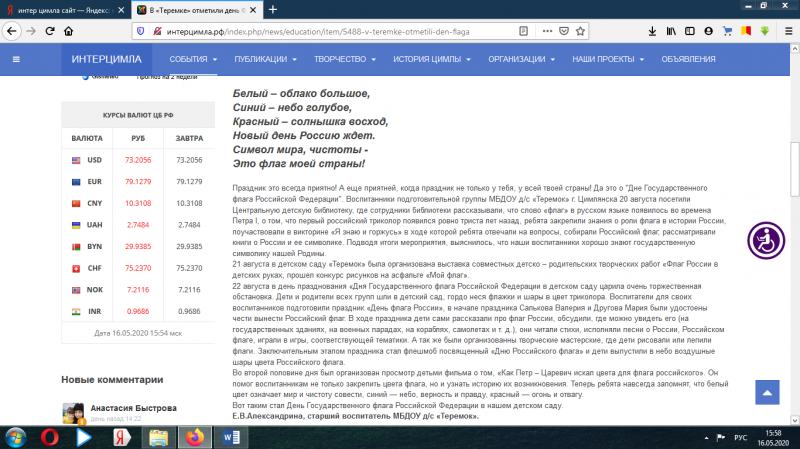This screenshot has width=800, height=449.
Task: Launch Yandex browser from taskbar
Action: [121, 438]
